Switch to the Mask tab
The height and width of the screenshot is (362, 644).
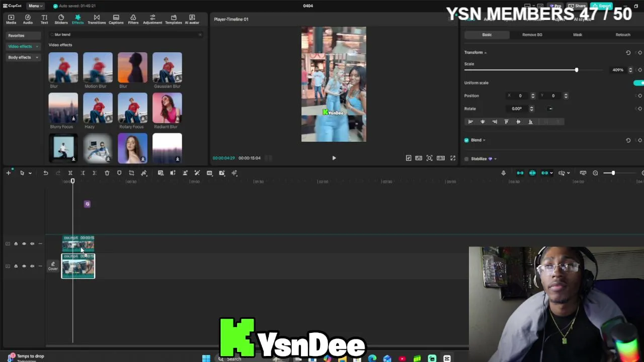pos(578,35)
